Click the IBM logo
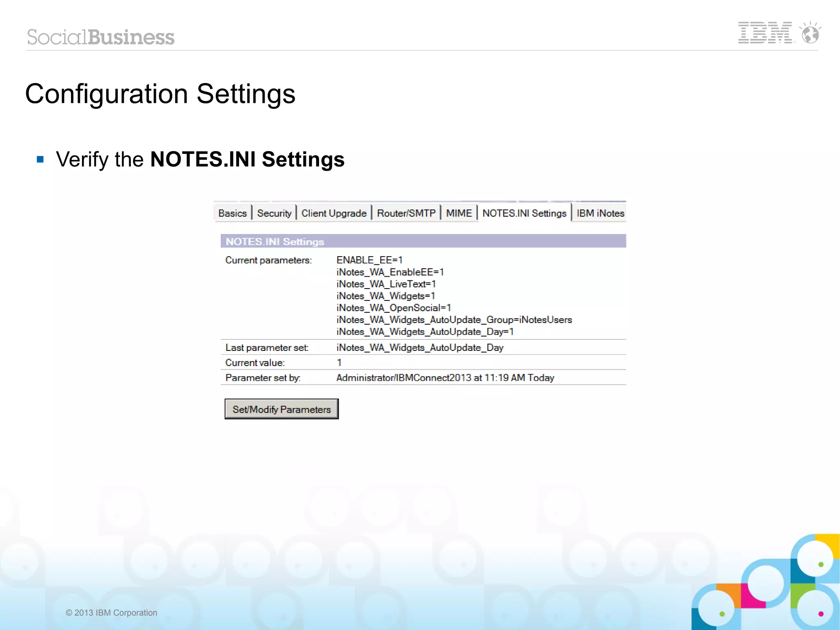This screenshot has height=630, width=840. [x=765, y=33]
